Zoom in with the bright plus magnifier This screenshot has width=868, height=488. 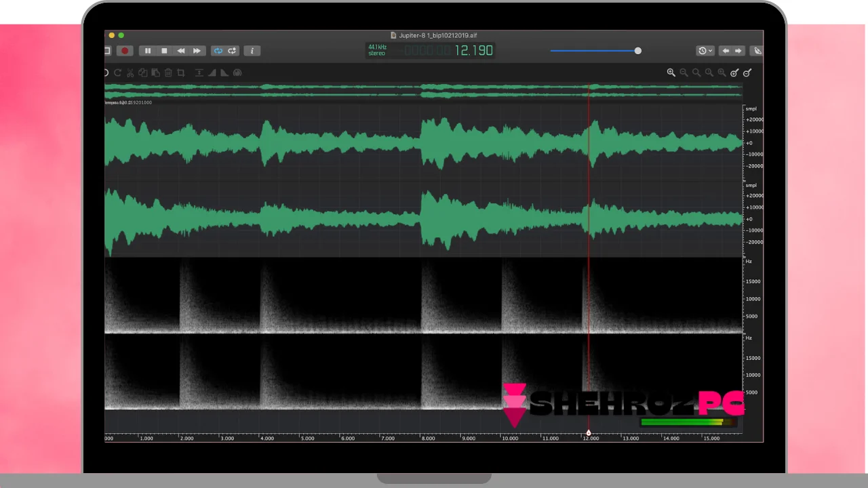[671, 73]
